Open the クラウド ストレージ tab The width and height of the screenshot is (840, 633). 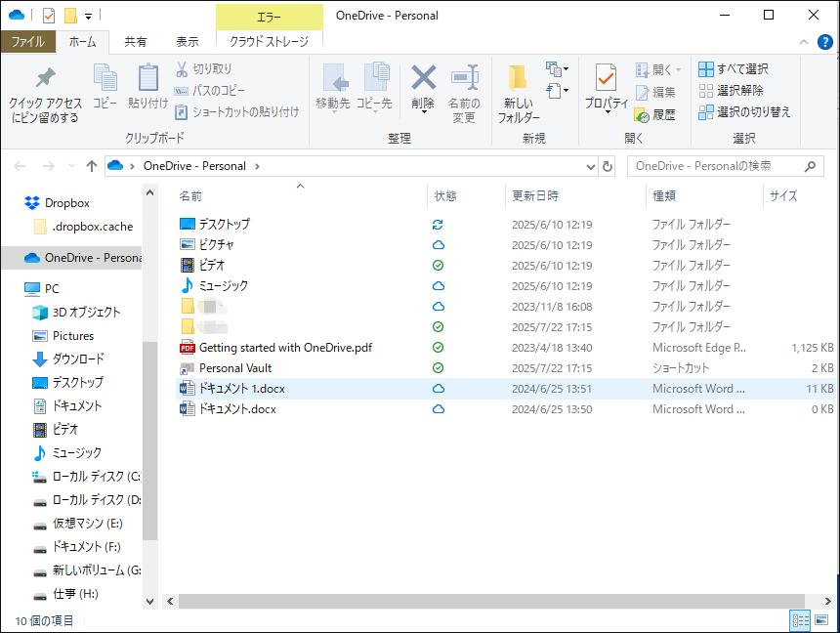click(x=269, y=41)
